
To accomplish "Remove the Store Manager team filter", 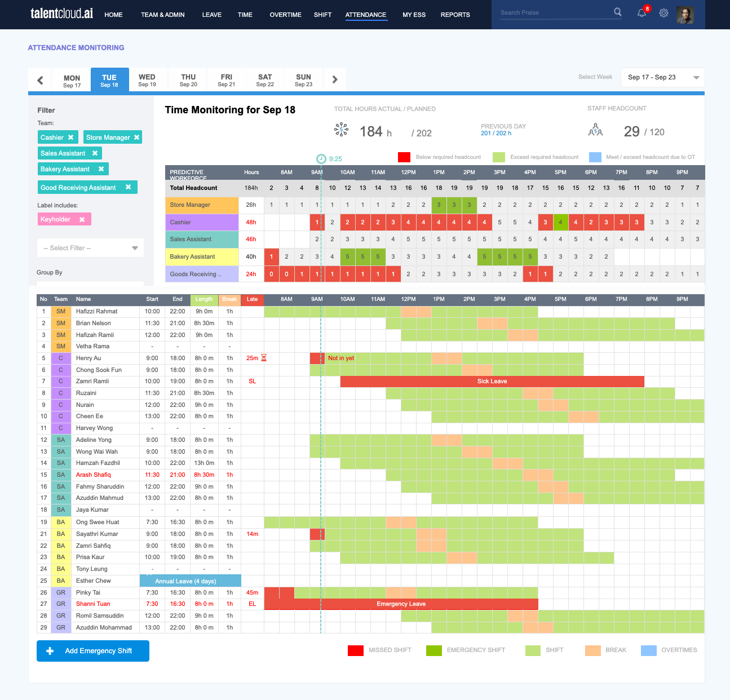I will [136, 138].
